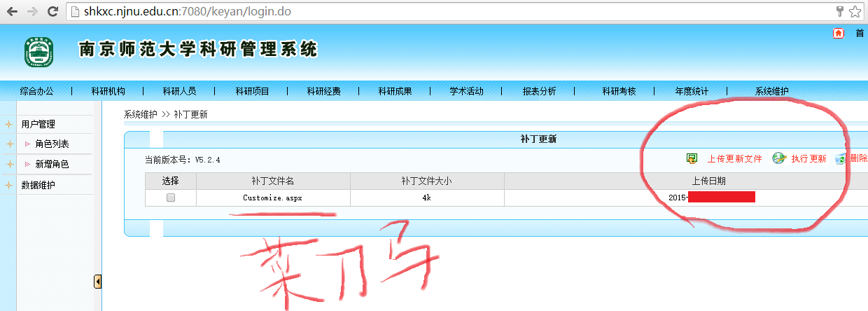The width and height of the screenshot is (868, 311).
Task: Click the delete trash icon
Action: [x=841, y=159]
